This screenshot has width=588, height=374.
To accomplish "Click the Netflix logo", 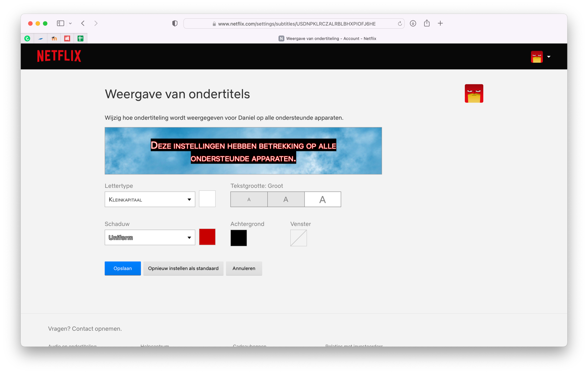I will click(59, 56).
